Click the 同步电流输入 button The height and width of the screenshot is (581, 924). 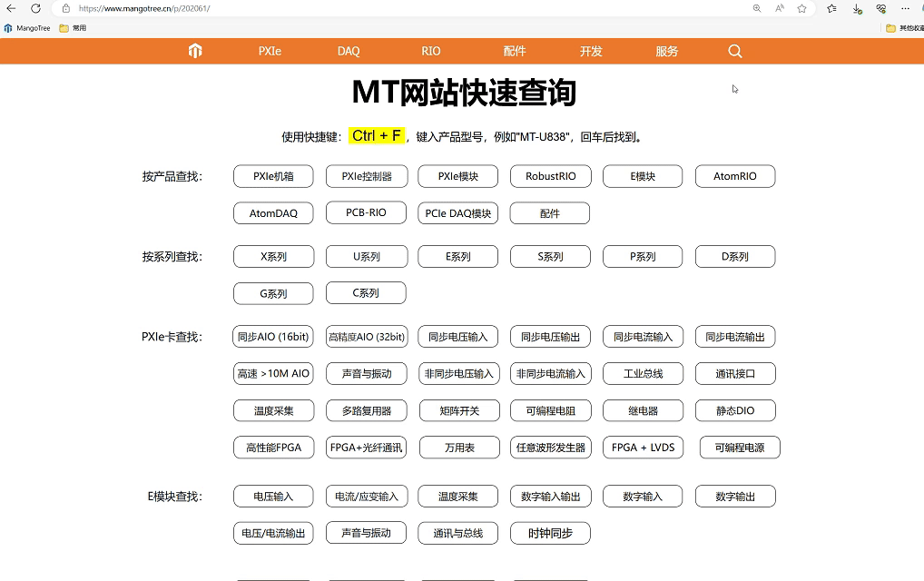tap(643, 337)
